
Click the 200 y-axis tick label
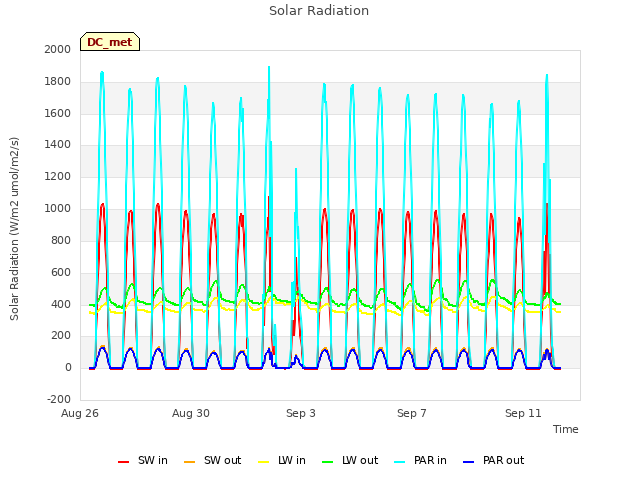61,336
